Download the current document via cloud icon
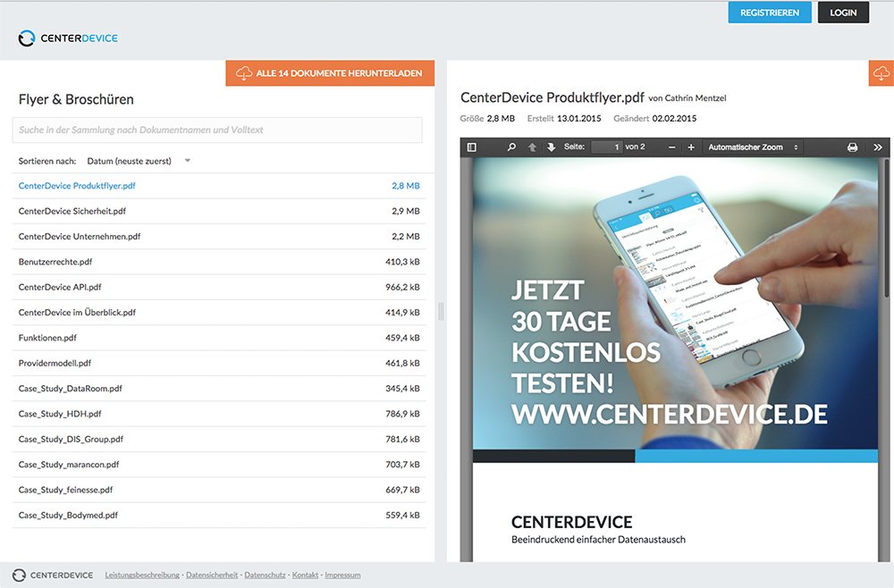 tap(881, 73)
